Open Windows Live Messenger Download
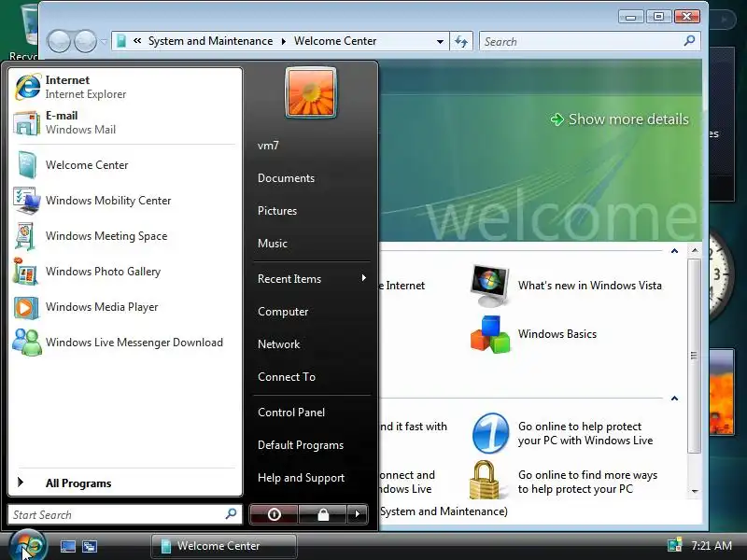 [125, 343]
